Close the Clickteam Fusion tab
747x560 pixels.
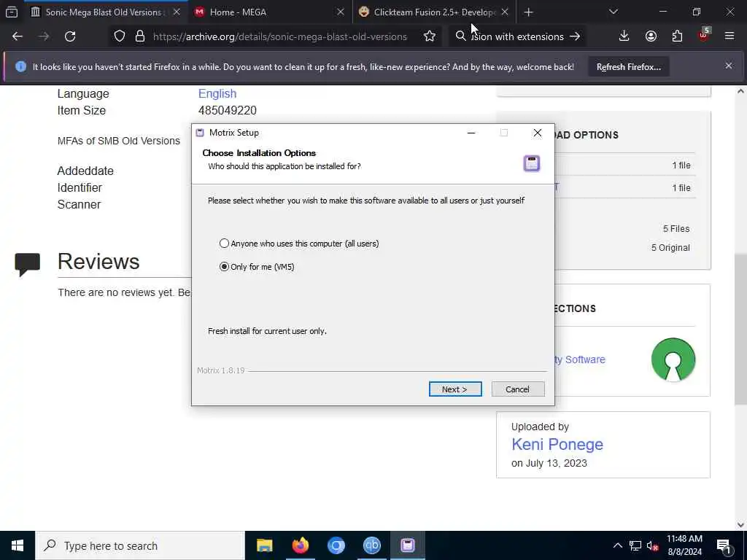coord(505,12)
